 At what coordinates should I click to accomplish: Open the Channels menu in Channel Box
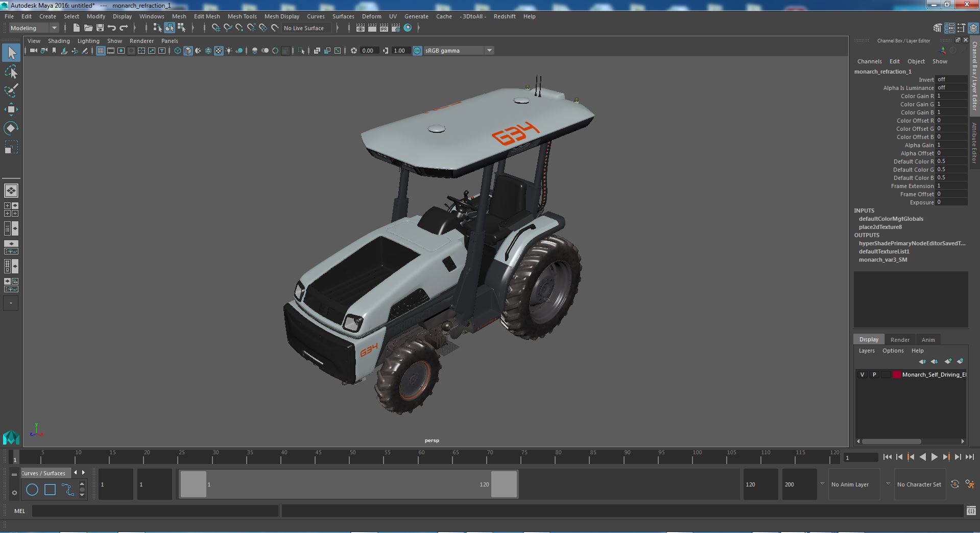pyautogui.click(x=869, y=61)
